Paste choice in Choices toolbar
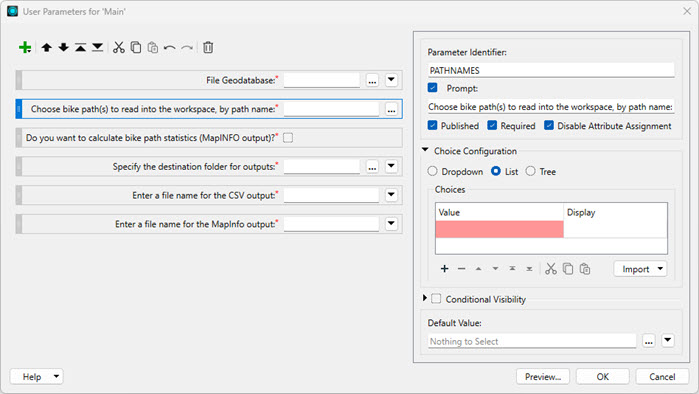 [x=585, y=269]
